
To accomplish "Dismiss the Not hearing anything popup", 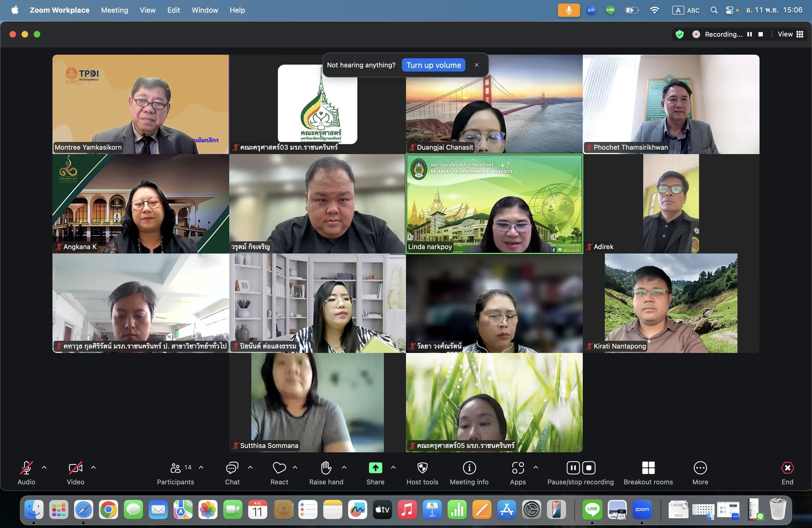I will [477, 65].
